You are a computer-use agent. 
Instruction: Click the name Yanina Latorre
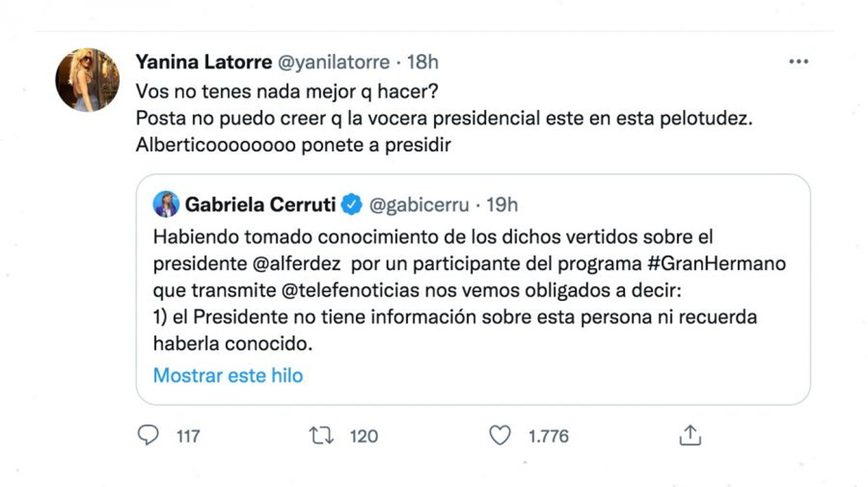click(204, 62)
